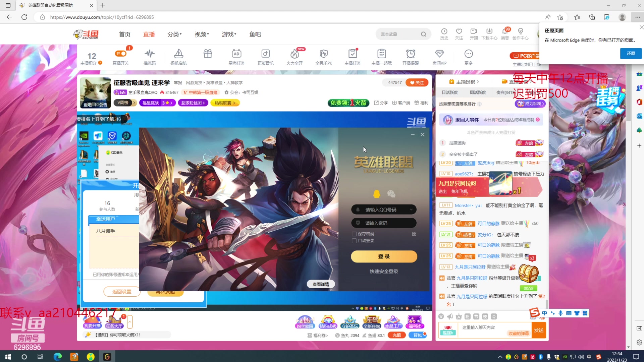
Task: Go to 鱼吧 menu item
Action: tap(255, 34)
